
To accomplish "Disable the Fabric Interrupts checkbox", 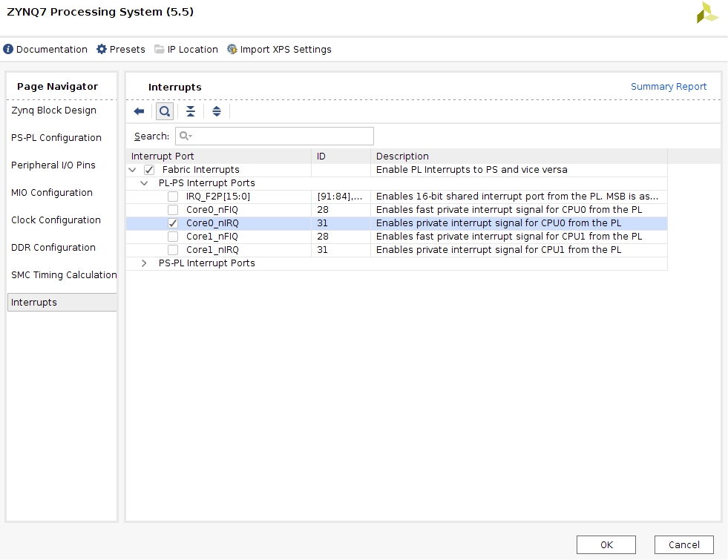I will [149, 170].
